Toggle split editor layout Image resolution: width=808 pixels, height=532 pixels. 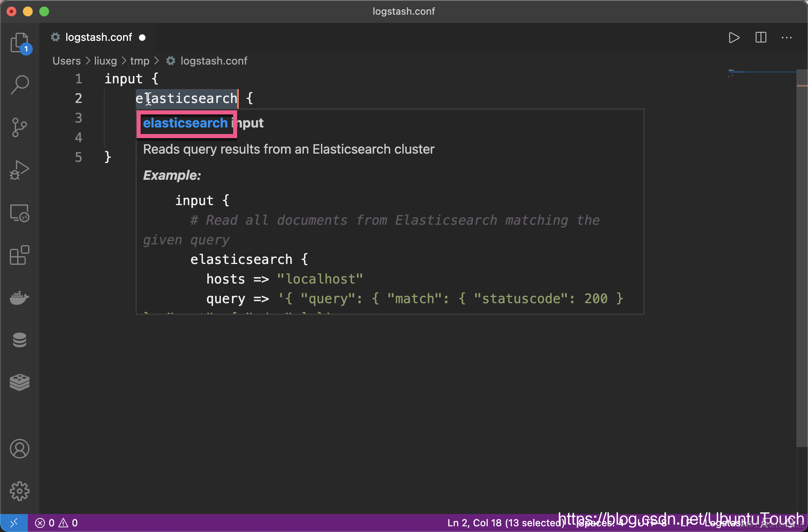coord(761,38)
